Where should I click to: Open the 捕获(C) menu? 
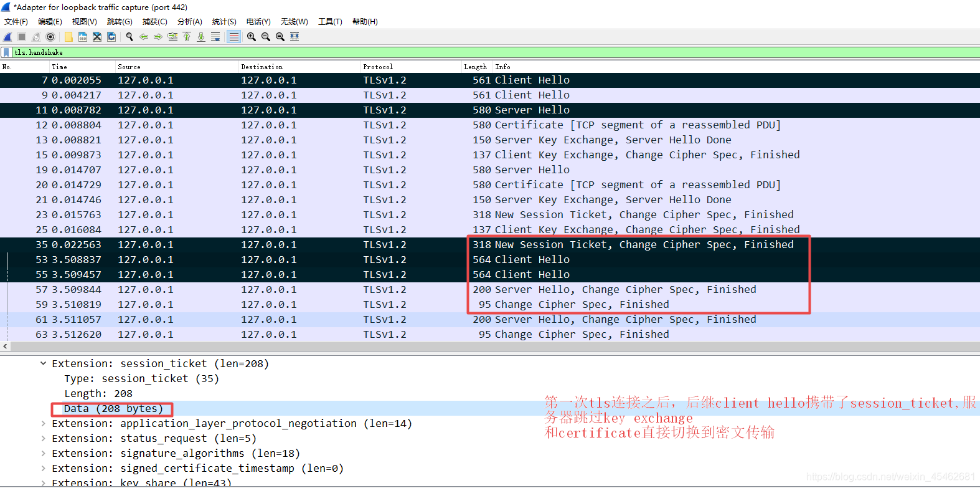pos(154,22)
